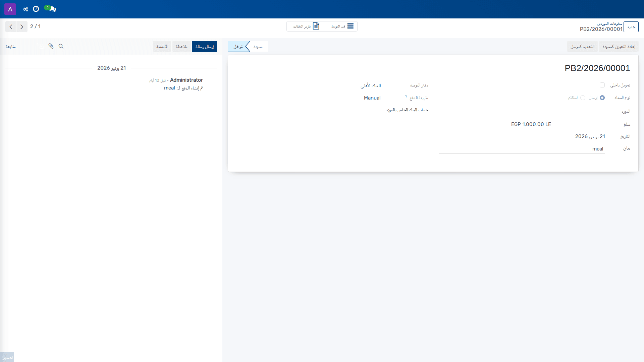Open the user avatar menu labelled A
The width and height of the screenshot is (644, 362).
[x=10, y=9]
